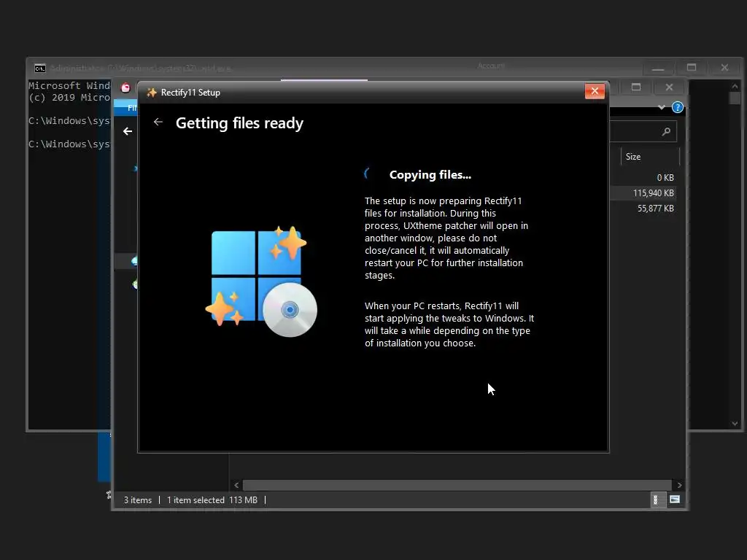
Task: Click the Rectify11 sparkle title bar icon
Action: (x=152, y=93)
